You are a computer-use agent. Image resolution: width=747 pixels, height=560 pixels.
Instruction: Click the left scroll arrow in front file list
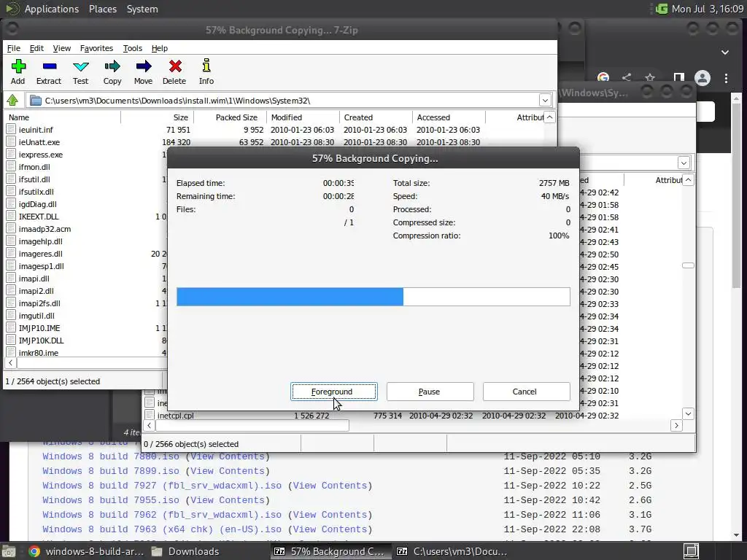10,363
